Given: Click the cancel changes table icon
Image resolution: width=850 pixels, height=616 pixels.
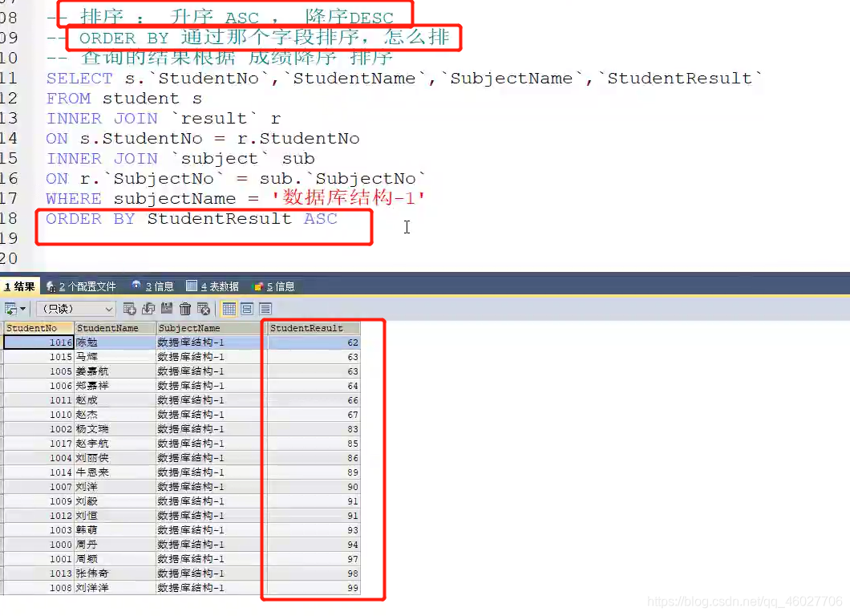Looking at the screenshot, I should point(204,309).
